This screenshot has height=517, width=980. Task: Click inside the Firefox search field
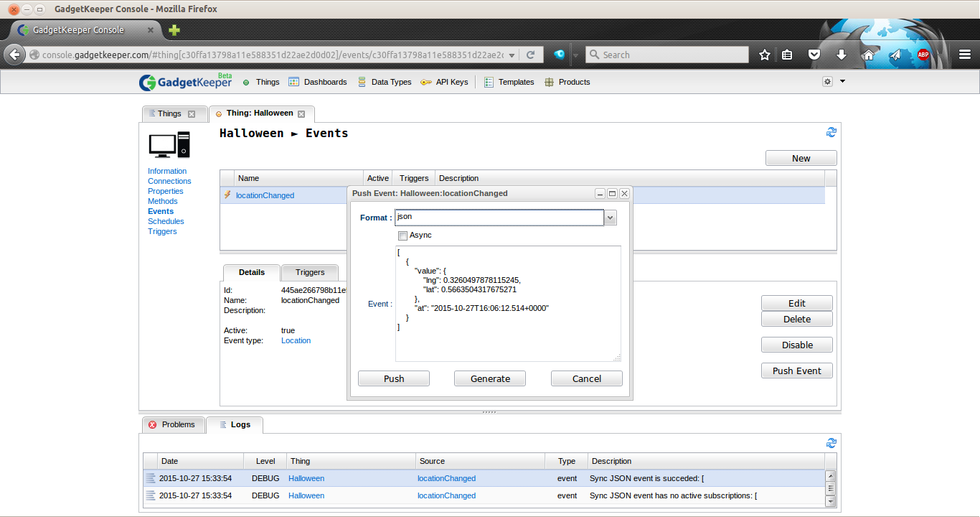coord(667,54)
